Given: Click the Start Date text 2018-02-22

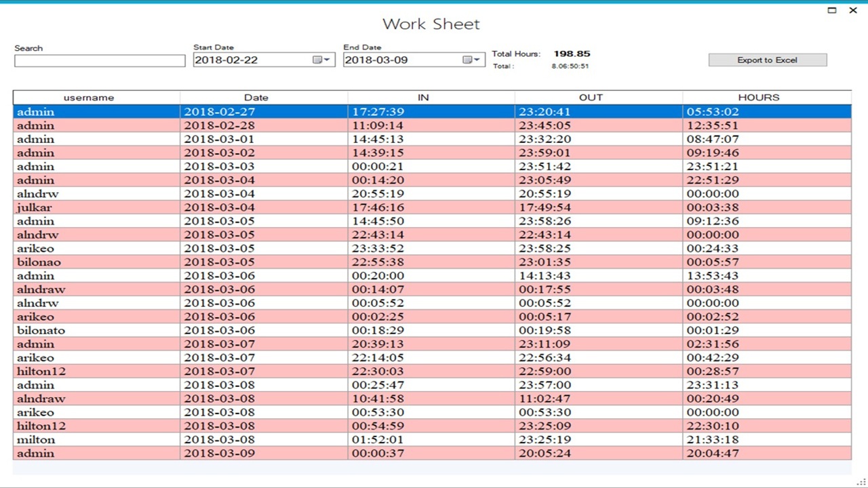Looking at the screenshot, I should tap(226, 60).
